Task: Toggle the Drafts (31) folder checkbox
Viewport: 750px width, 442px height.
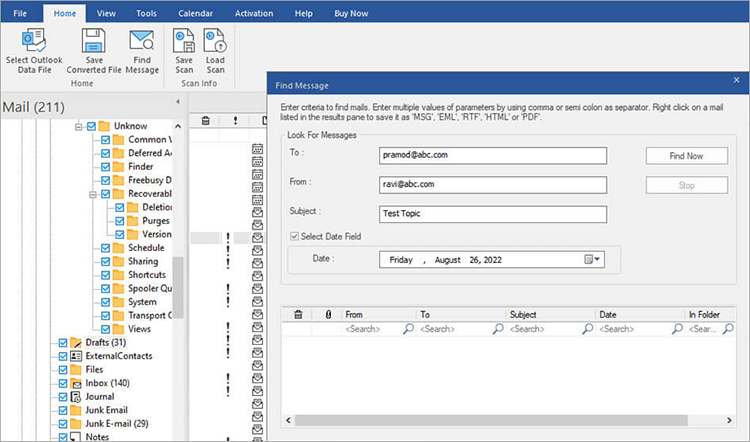Action: coord(64,342)
